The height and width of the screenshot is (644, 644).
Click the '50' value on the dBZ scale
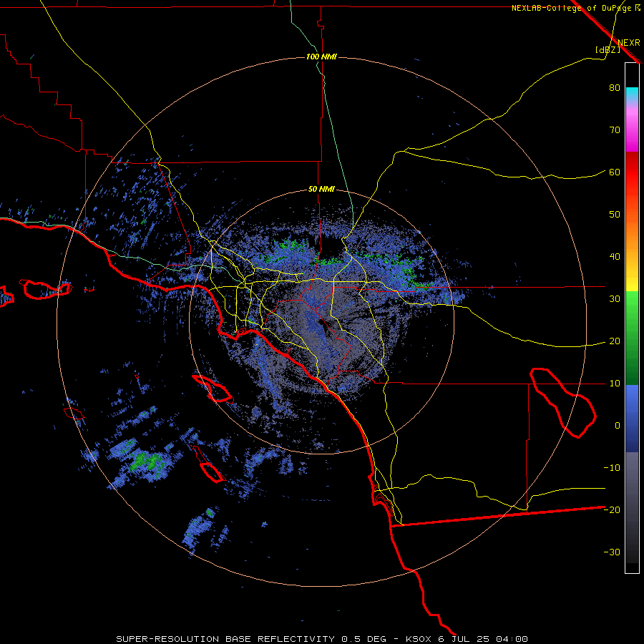tap(615, 215)
